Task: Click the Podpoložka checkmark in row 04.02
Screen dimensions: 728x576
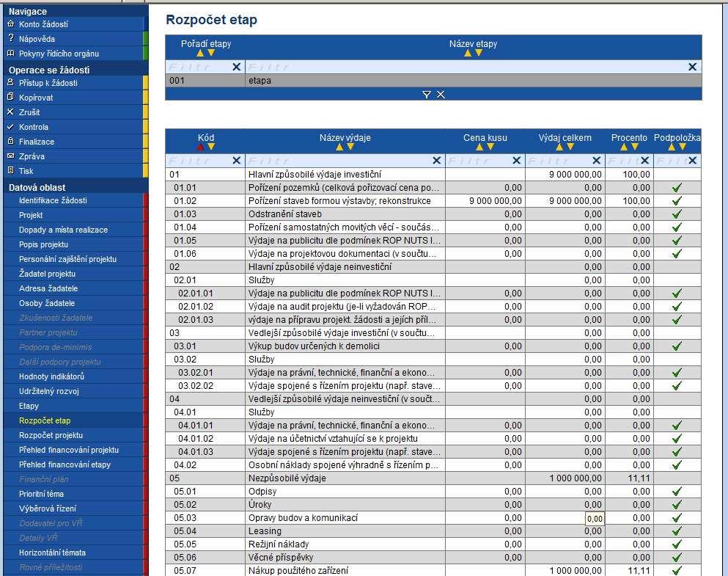Action: pyautogui.click(x=677, y=465)
